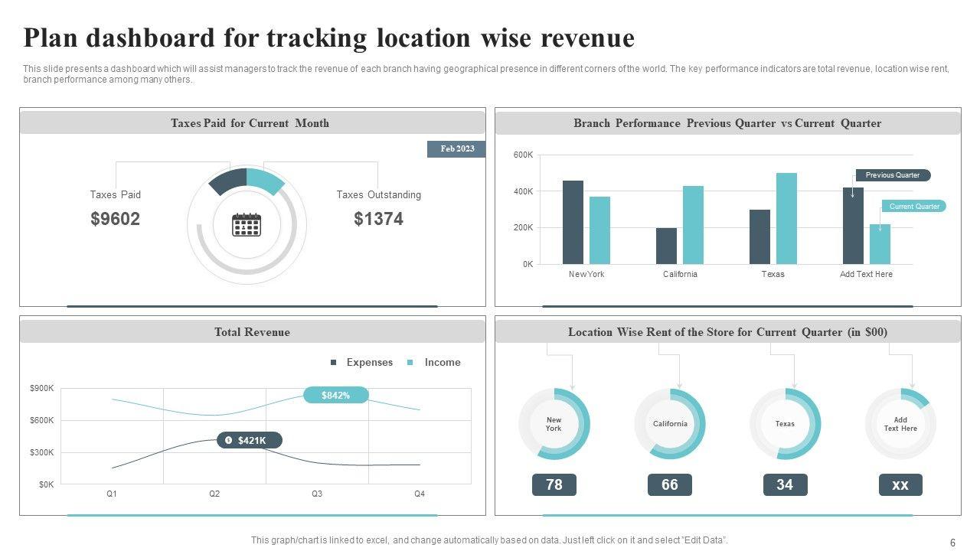Select New York's teal current quarter bar

[599, 230]
